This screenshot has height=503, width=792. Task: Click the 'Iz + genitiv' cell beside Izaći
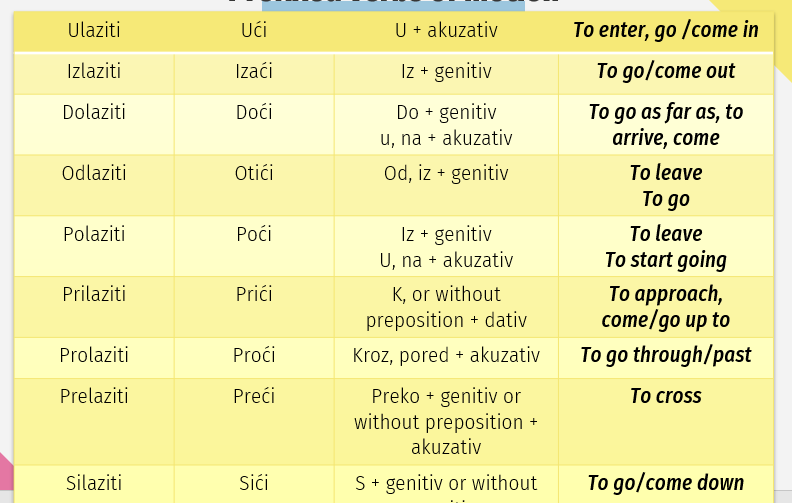point(446,74)
